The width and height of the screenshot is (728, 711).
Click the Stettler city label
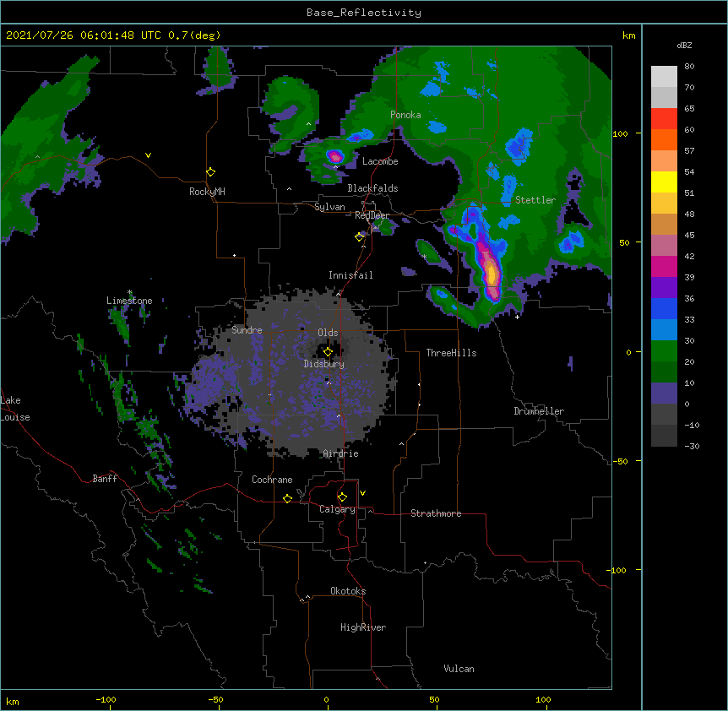click(535, 200)
